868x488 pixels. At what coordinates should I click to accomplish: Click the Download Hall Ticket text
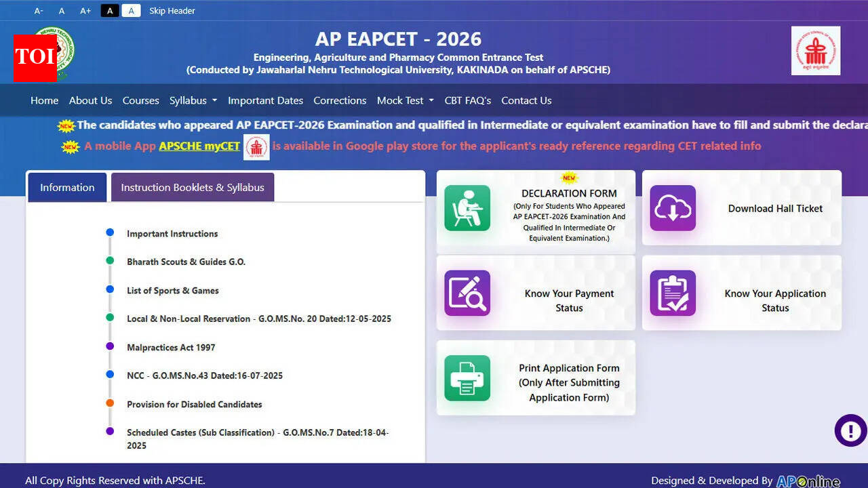click(775, 208)
